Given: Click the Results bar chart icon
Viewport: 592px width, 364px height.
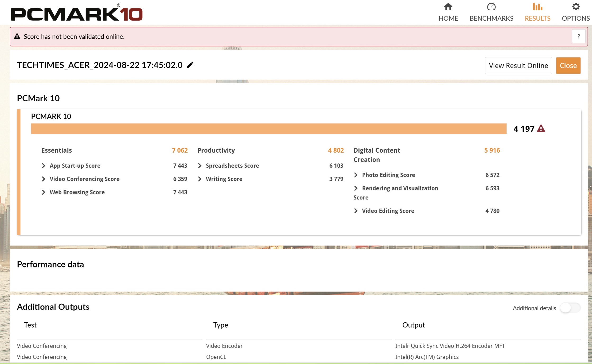Looking at the screenshot, I should (538, 7).
